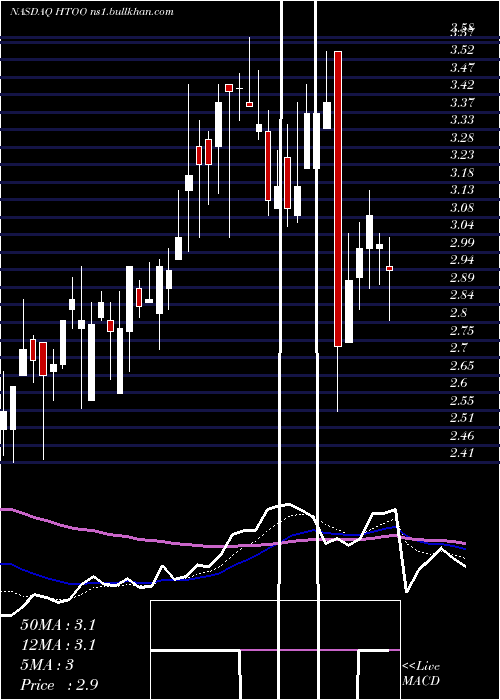Click the Price : 2.9 label

click(59, 685)
